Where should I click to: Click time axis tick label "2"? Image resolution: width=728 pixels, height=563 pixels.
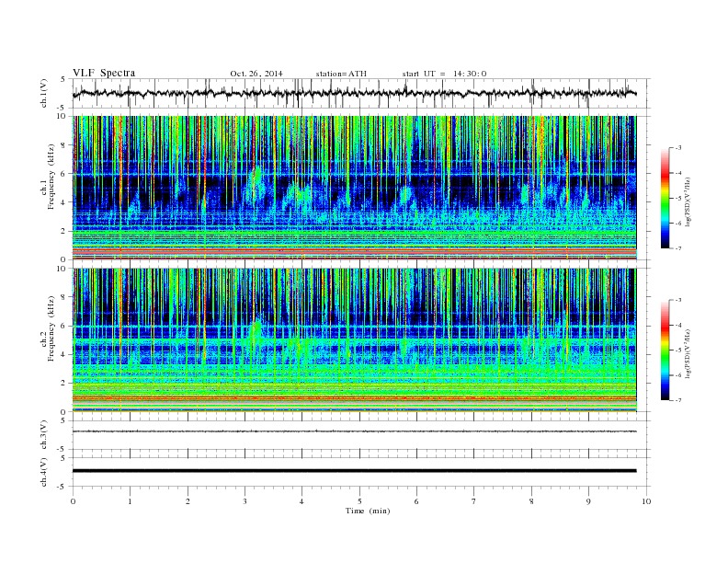click(188, 501)
